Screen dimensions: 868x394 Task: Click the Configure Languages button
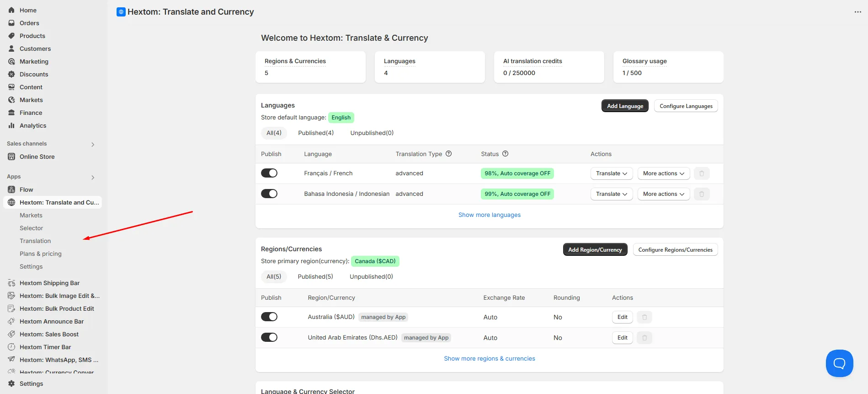pos(686,106)
